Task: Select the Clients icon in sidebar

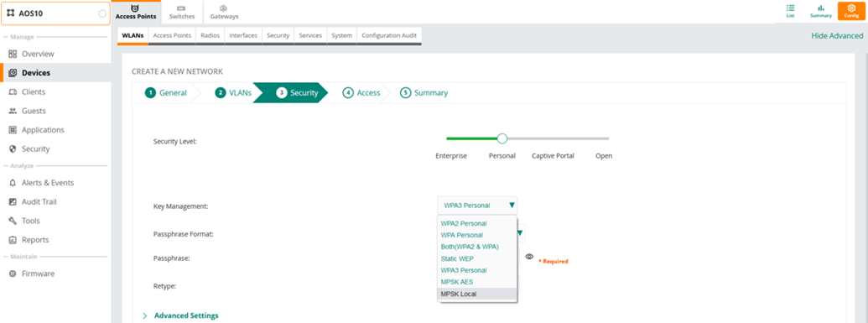Action: [x=13, y=92]
